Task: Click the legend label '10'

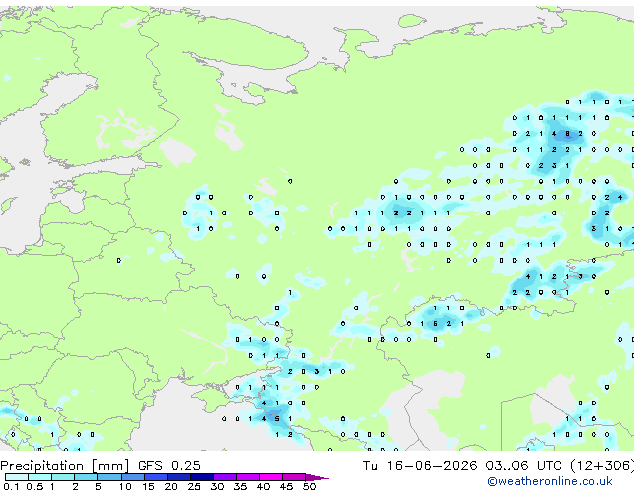Action: click(x=125, y=486)
